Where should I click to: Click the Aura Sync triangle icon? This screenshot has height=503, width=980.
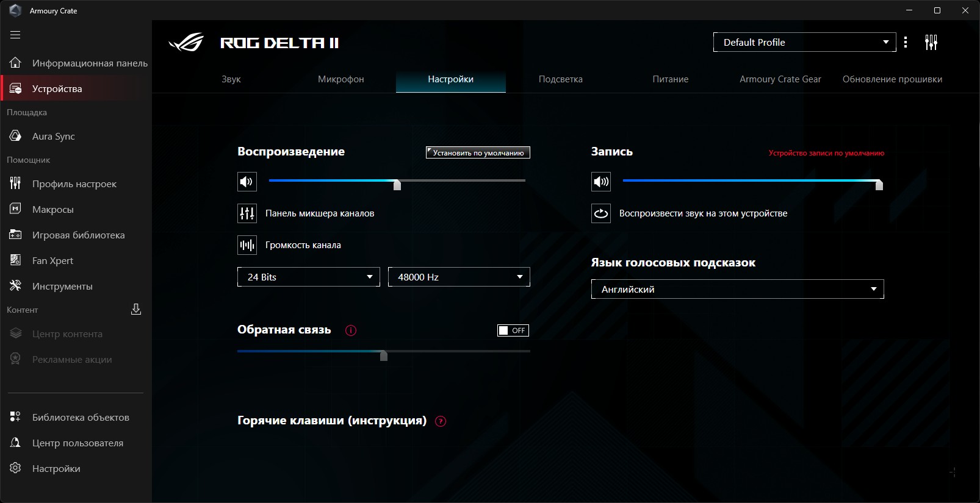point(15,136)
